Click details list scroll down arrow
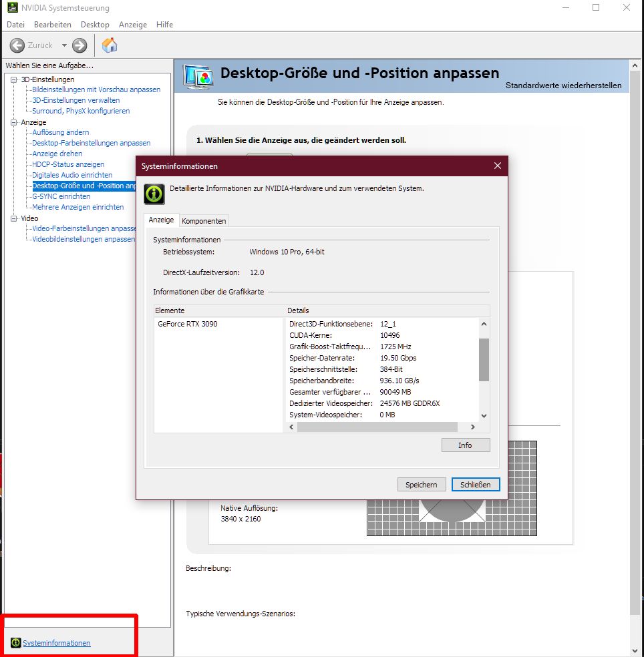This screenshot has width=644, height=657. pos(484,416)
